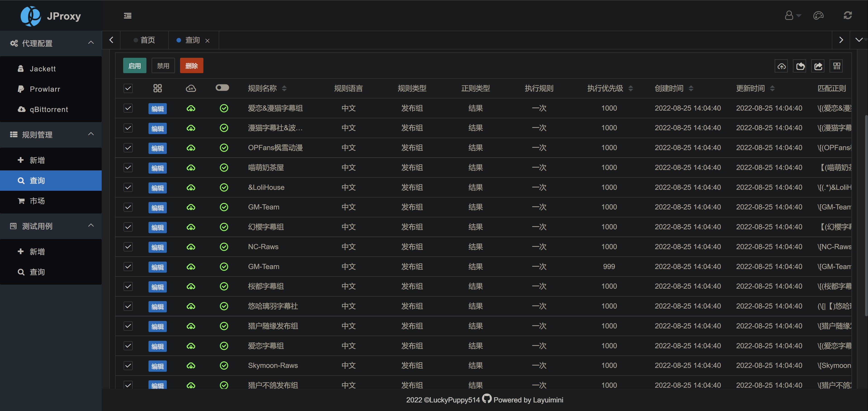The height and width of the screenshot is (411, 868).
Task: Click the sidebar collapse icon next to tabs
Action: coord(127,16)
